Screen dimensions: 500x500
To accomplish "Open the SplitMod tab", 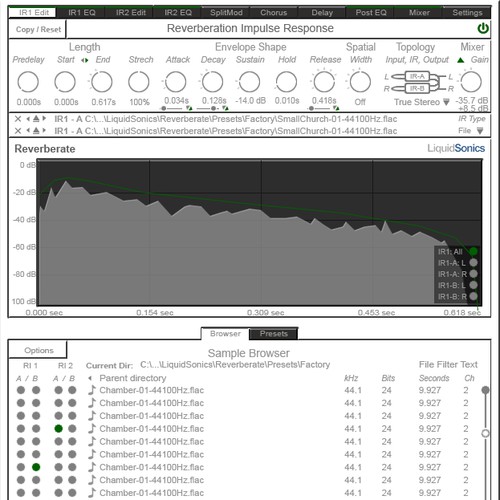I will [226, 13].
